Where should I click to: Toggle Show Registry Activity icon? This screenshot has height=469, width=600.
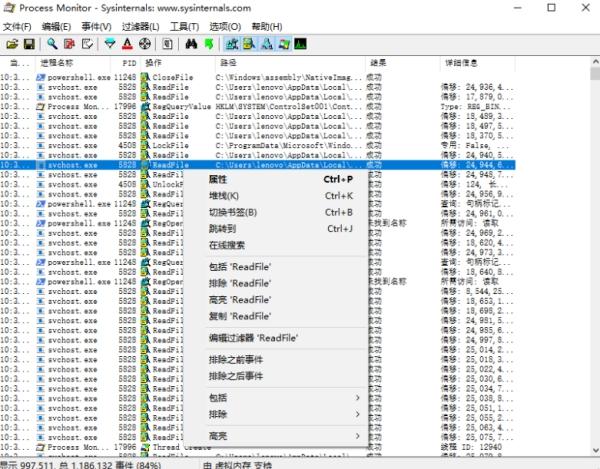click(232, 44)
